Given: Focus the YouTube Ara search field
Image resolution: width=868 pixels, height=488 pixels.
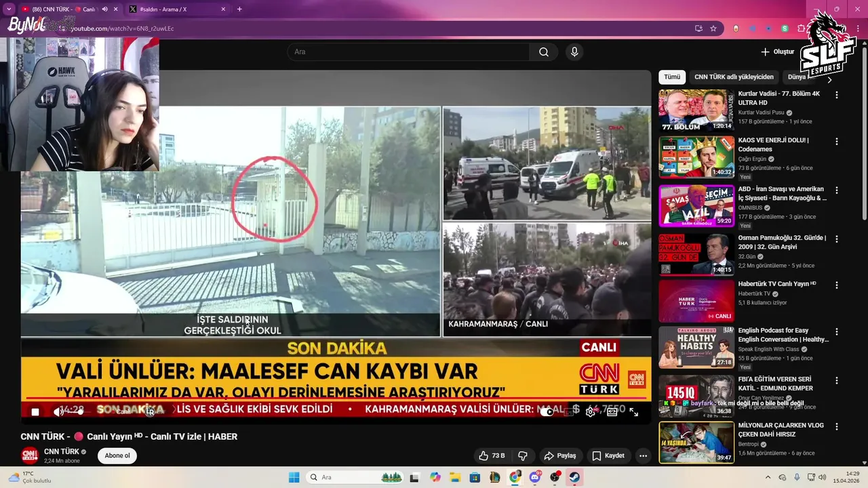Looking at the screenshot, I should (x=408, y=52).
